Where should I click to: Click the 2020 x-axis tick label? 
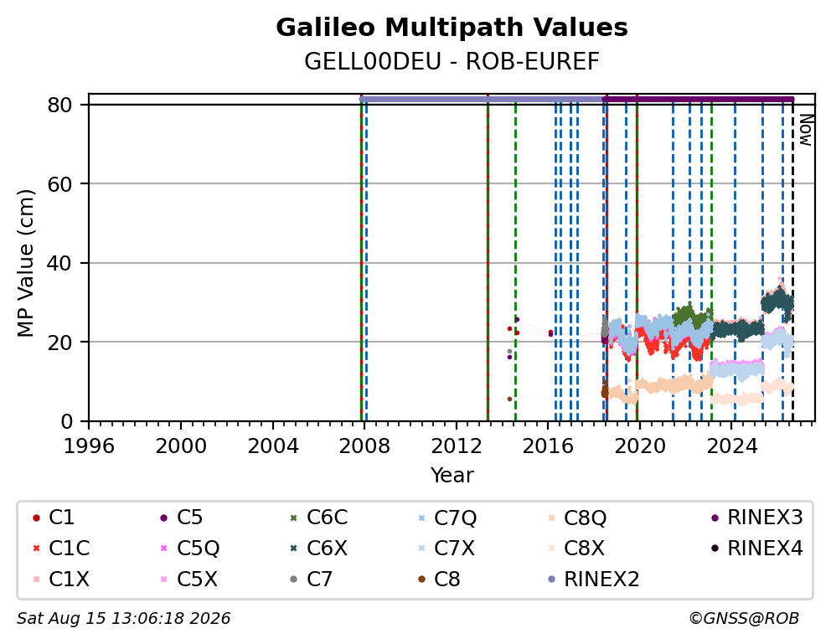pos(640,446)
